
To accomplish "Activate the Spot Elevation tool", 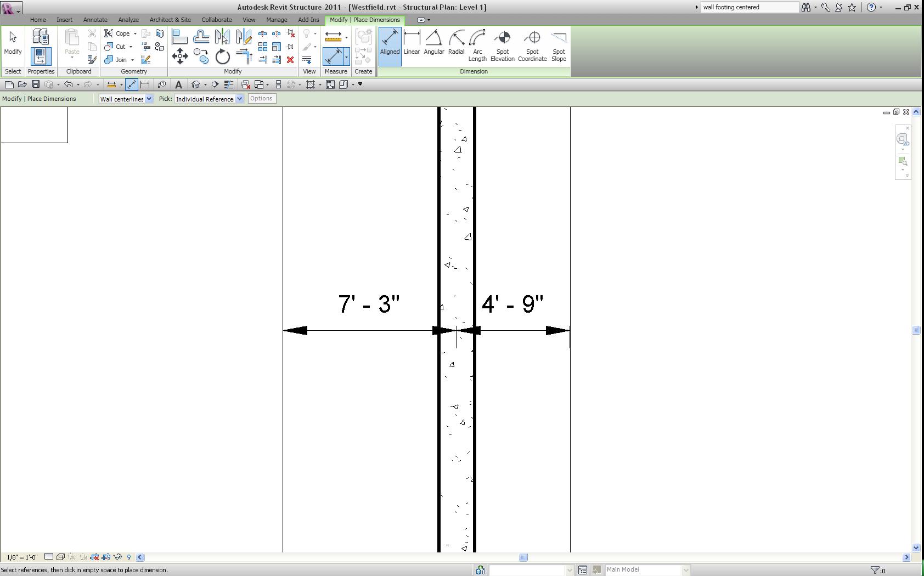I will click(x=502, y=46).
